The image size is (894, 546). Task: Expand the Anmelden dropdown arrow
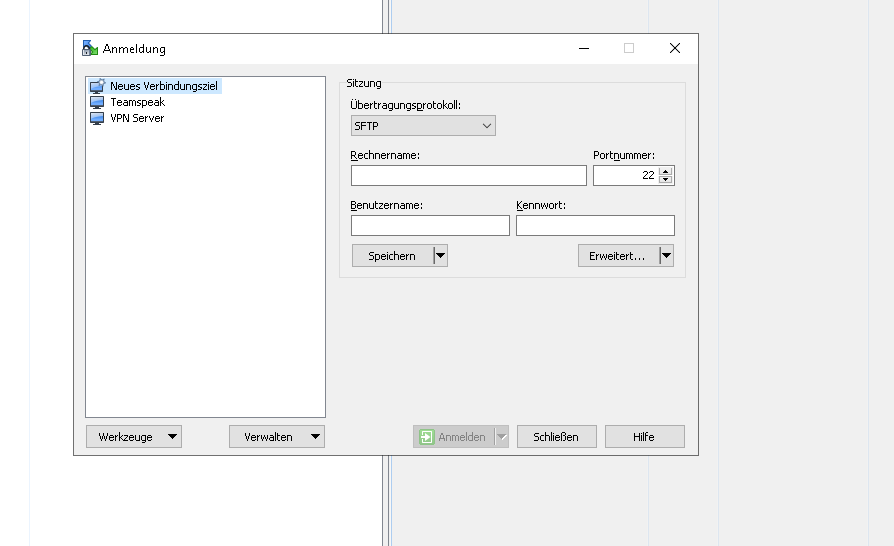point(502,437)
